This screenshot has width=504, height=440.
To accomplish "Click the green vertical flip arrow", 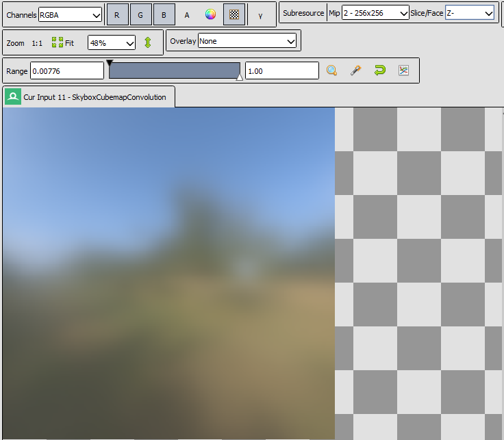I will pyautogui.click(x=148, y=42).
